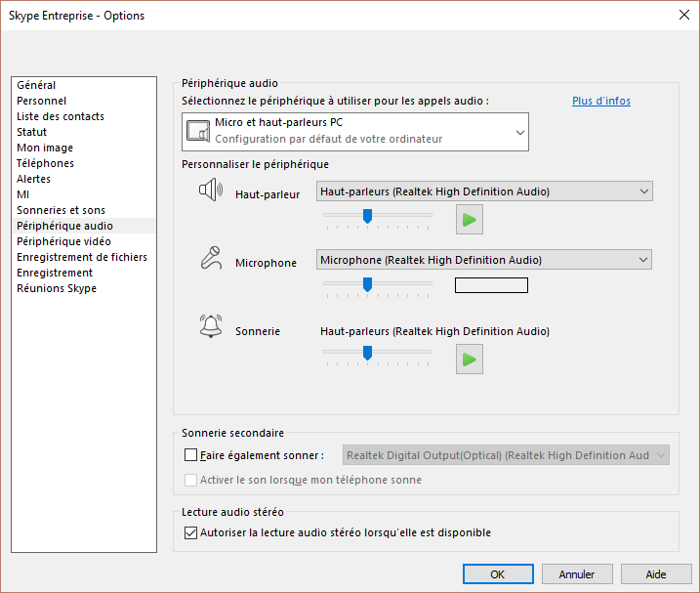700x593 pixels.
Task: Select Périphérique audio in the list
Action: coord(84,226)
